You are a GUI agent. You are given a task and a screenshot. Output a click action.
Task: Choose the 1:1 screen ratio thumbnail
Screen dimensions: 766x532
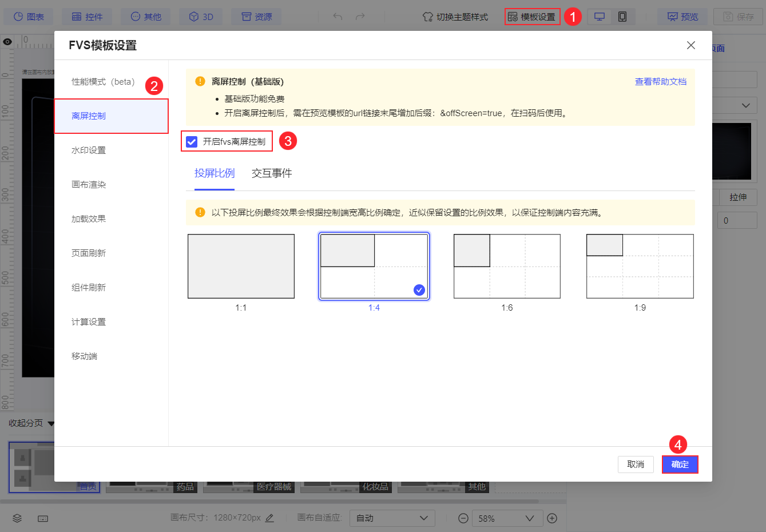(241, 266)
